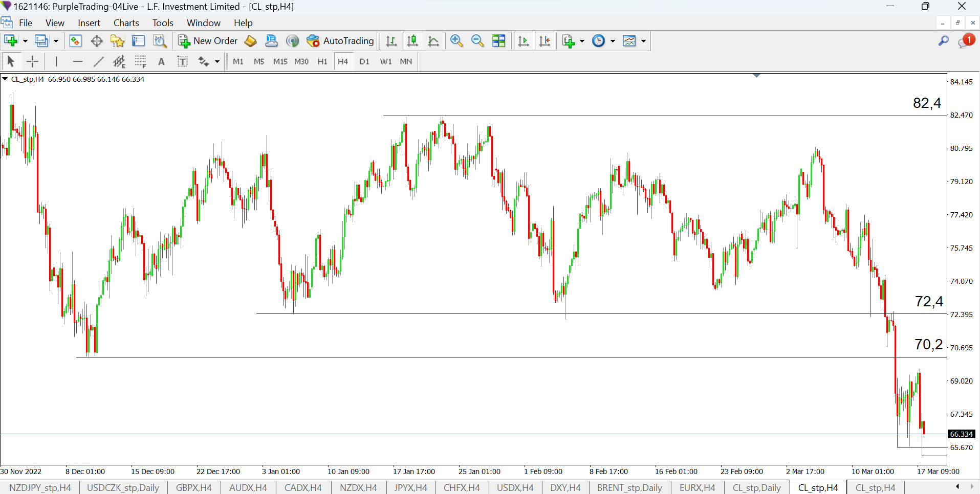Switch to CL_stp,Daily chart tab
The image size is (980, 494).
click(x=757, y=488)
